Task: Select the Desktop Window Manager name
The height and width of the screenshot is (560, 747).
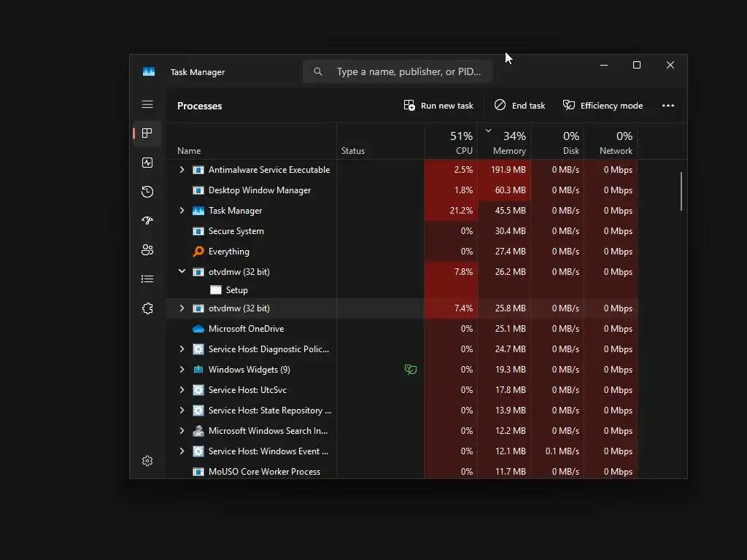Action: 260,190
